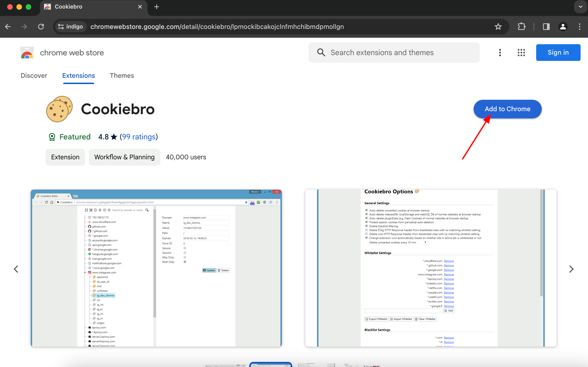Click the Chrome Web Store logo
The width and height of the screenshot is (588, 367).
pyautogui.click(x=27, y=53)
